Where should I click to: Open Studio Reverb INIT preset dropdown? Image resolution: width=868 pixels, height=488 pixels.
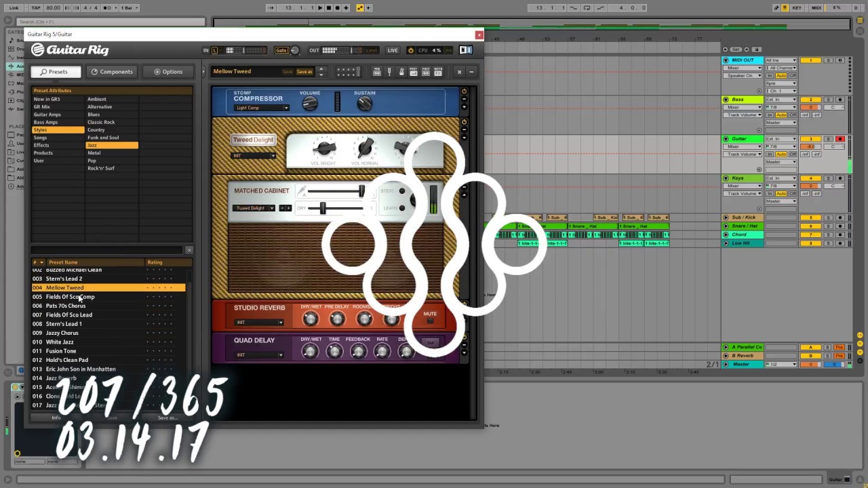coord(259,323)
